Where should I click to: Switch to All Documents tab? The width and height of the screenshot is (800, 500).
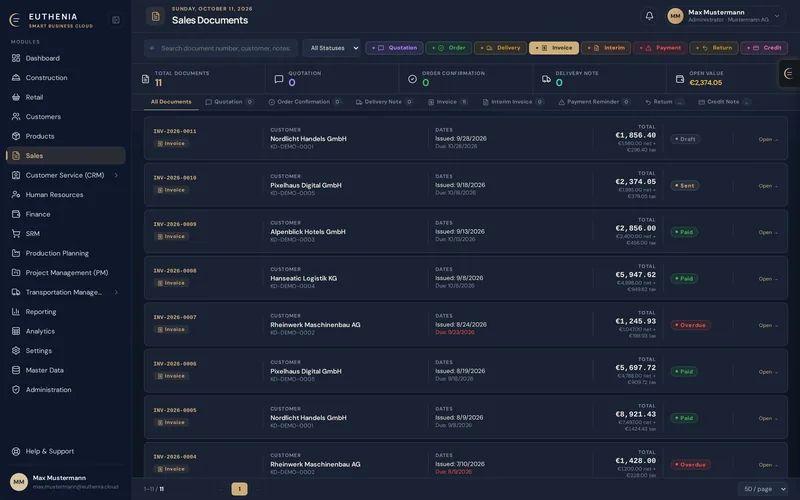171,102
